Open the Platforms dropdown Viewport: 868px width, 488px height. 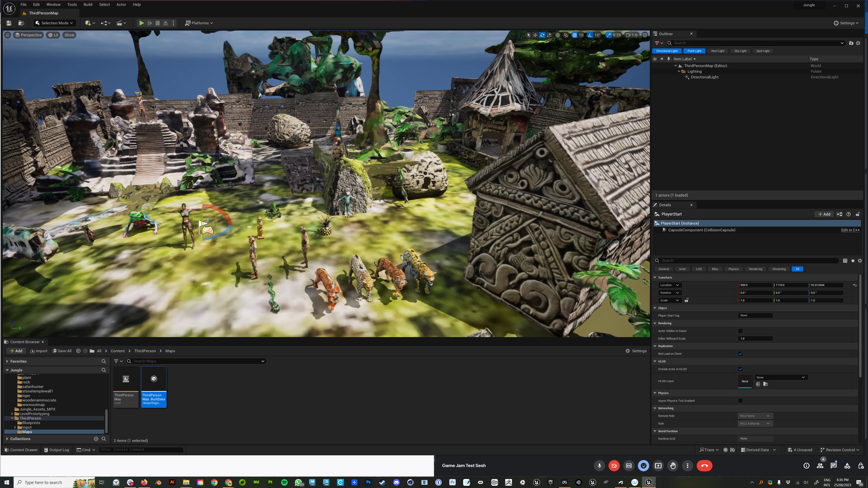(199, 23)
